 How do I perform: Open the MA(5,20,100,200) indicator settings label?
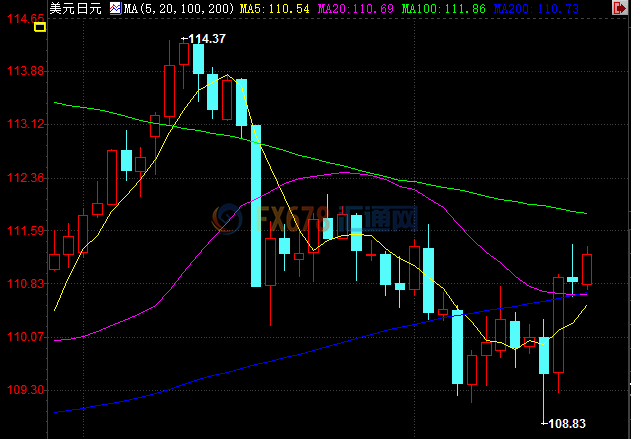point(178,8)
